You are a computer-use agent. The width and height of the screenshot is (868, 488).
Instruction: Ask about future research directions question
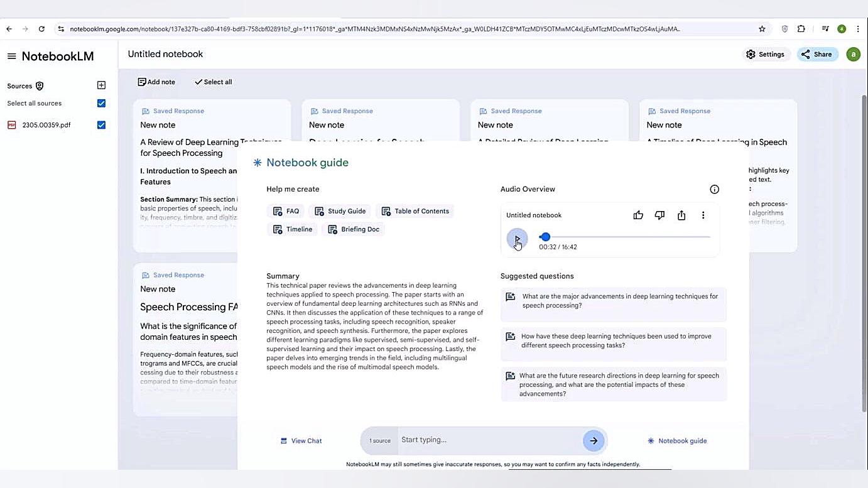pyautogui.click(x=614, y=384)
